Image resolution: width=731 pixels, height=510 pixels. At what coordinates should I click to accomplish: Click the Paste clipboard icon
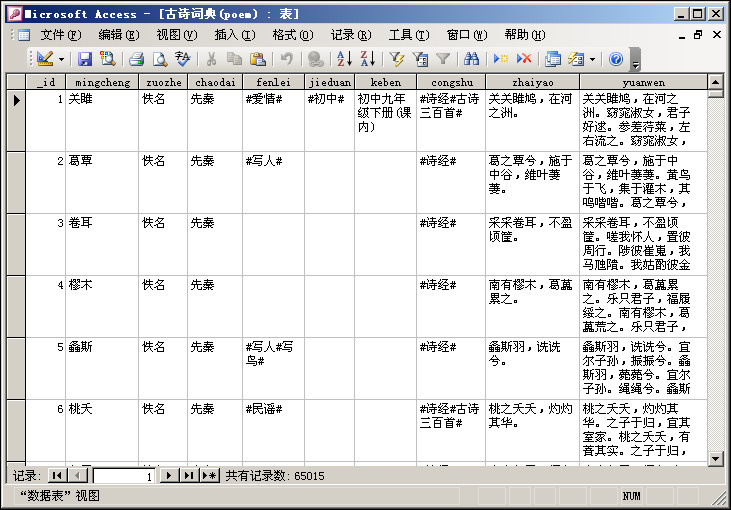point(257,59)
